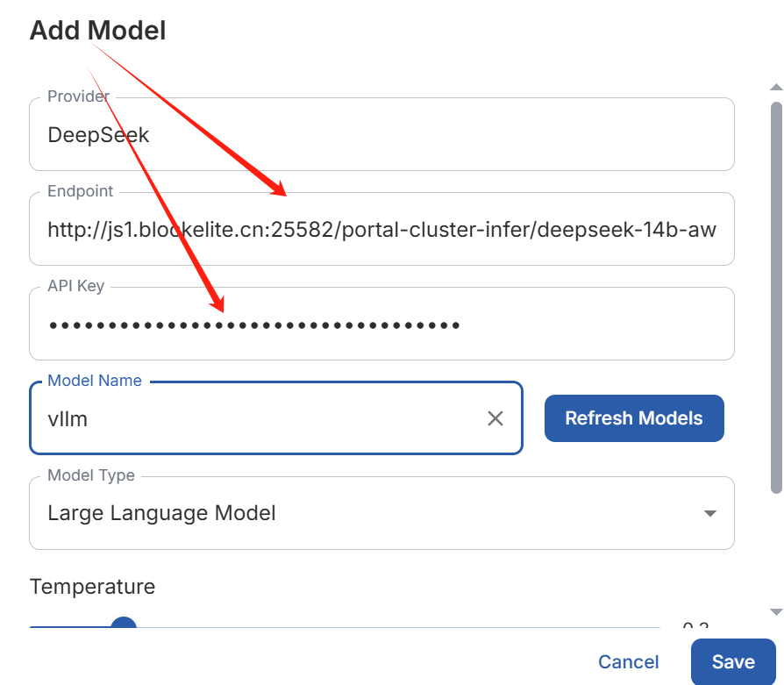Save the new model configuration
784x685 pixels.
pos(733,661)
